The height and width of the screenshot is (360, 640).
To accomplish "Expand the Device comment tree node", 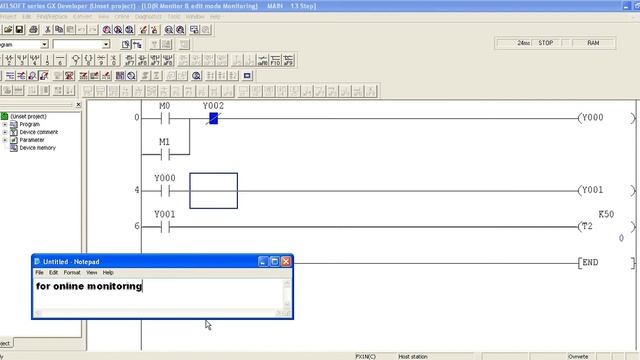I will 4,132.
